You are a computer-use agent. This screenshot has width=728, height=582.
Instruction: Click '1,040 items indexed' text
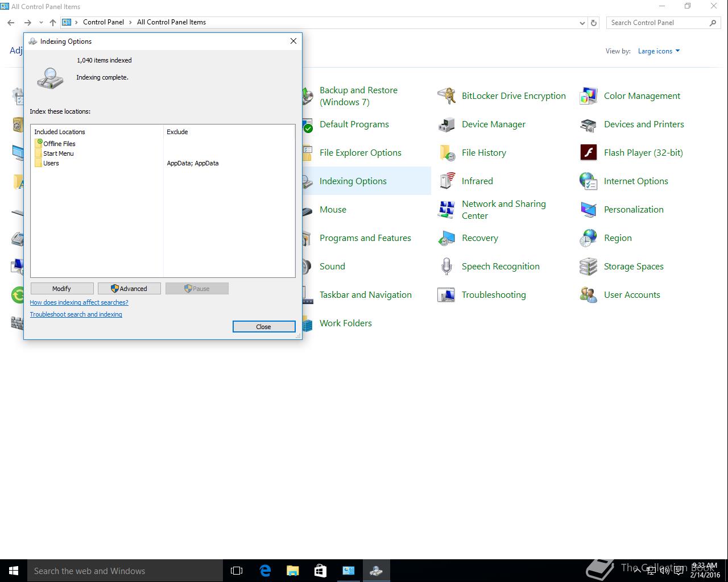(104, 60)
